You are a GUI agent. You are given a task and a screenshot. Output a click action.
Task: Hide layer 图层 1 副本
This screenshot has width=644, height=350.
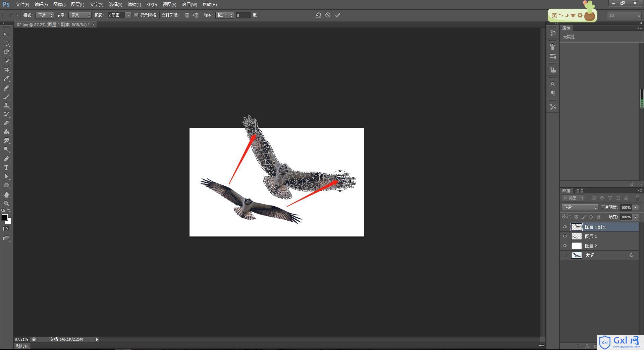(565, 227)
